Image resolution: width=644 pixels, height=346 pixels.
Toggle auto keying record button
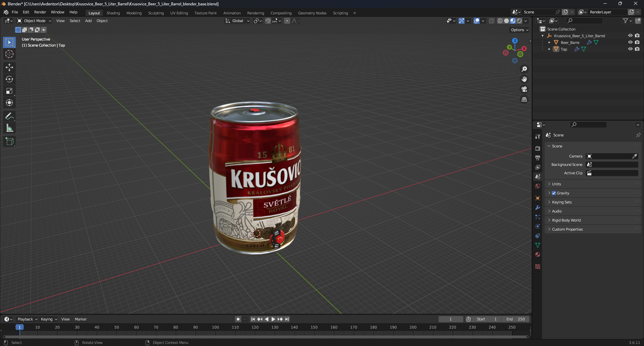[238, 319]
